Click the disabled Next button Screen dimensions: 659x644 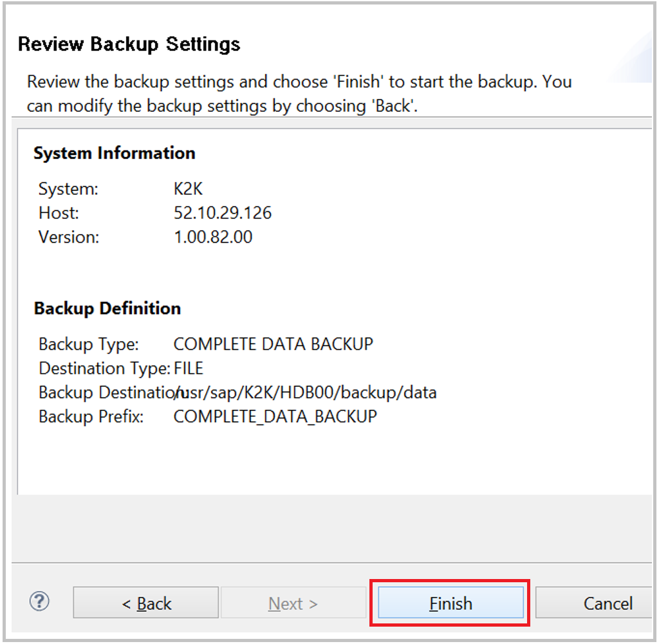coord(293,603)
